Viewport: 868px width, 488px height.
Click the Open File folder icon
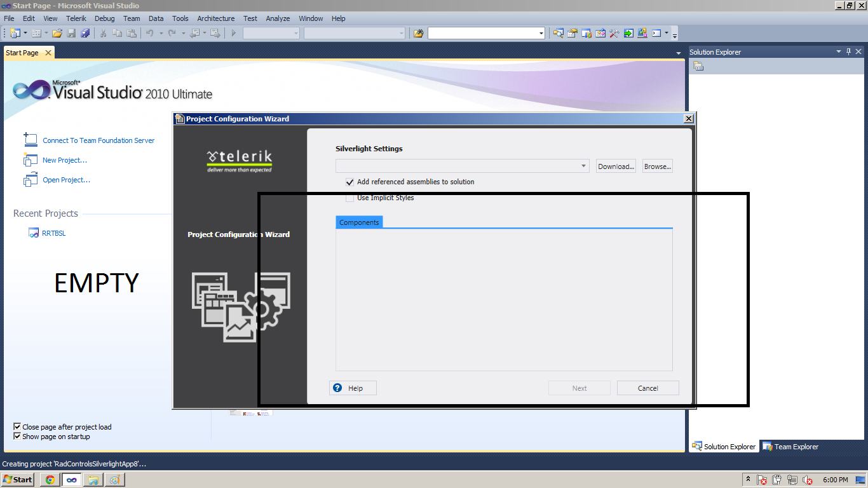point(57,33)
